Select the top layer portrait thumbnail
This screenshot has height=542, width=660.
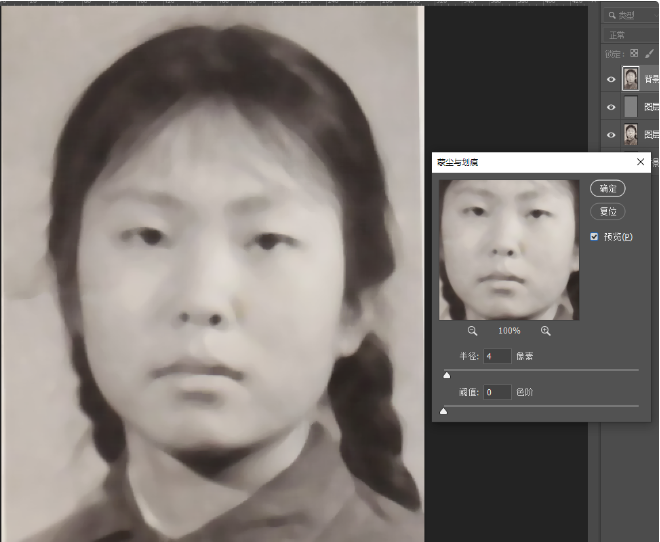(x=631, y=79)
